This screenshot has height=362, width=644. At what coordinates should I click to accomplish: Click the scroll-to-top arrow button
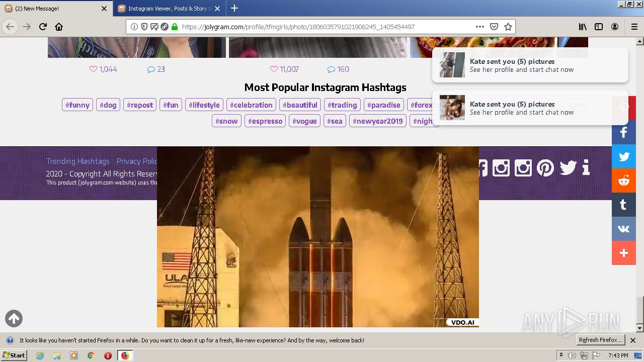coord(14,318)
